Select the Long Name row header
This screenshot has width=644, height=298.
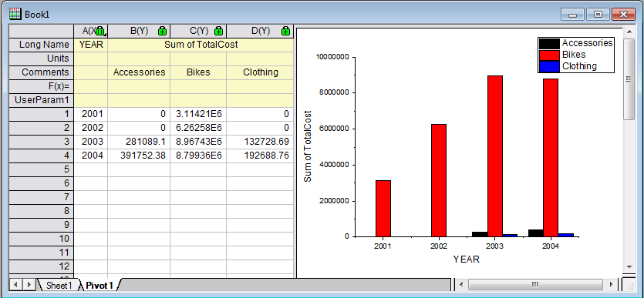point(42,45)
